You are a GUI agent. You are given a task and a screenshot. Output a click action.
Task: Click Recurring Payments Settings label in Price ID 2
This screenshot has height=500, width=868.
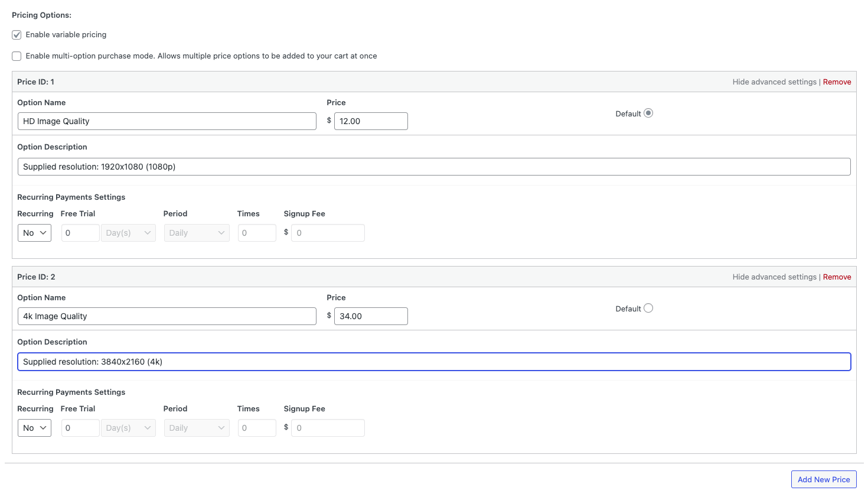(71, 392)
